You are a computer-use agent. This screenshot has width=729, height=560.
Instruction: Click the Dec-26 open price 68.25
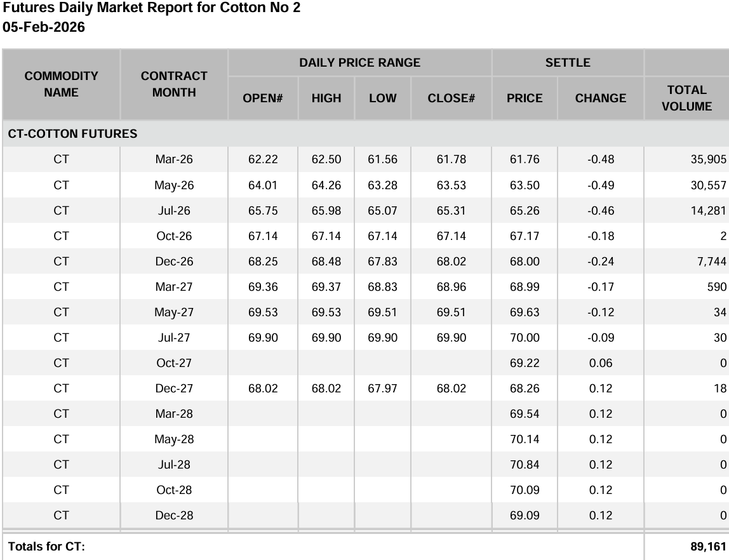(263, 262)
